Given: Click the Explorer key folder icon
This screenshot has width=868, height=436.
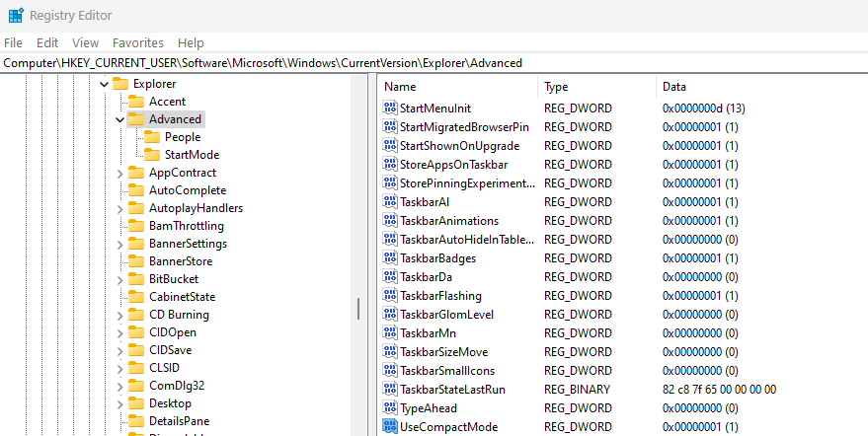Looking at the screenshot, I should click(x=120, y=84).
